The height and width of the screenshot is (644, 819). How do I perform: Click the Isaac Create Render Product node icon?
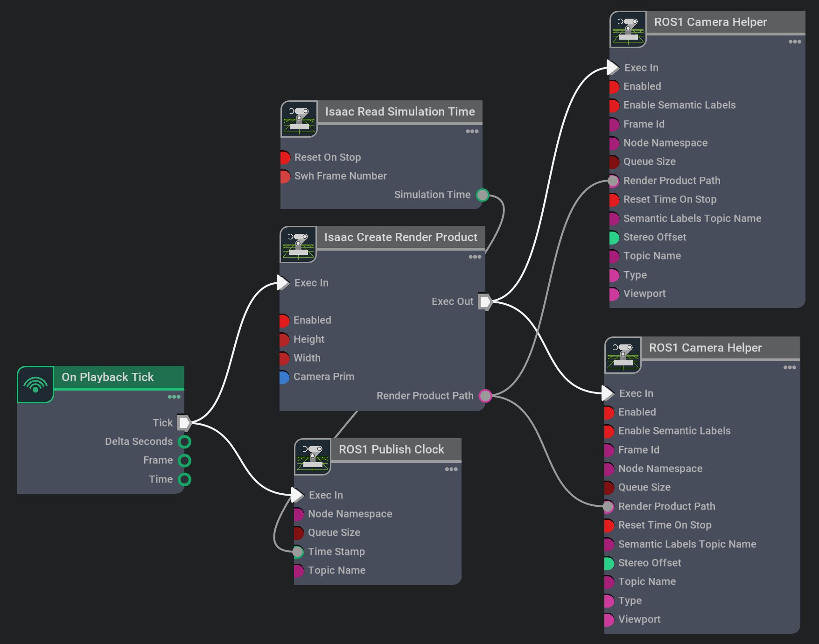[x=298, y=245]
